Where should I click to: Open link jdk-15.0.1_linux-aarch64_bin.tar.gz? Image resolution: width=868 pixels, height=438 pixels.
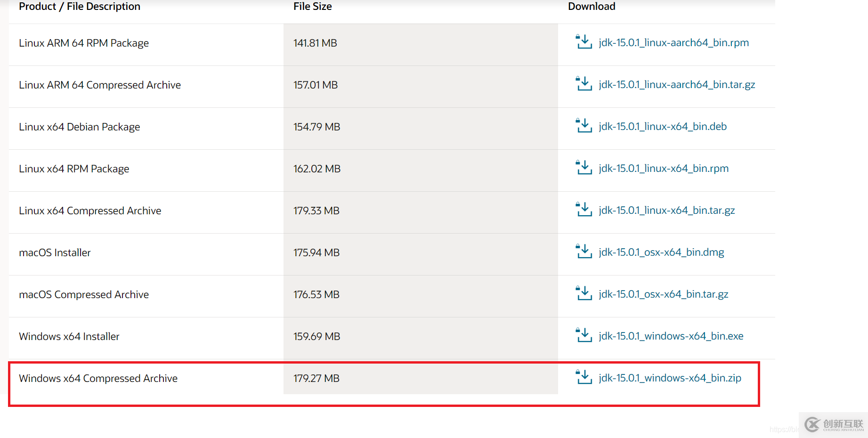coord(677,85)
